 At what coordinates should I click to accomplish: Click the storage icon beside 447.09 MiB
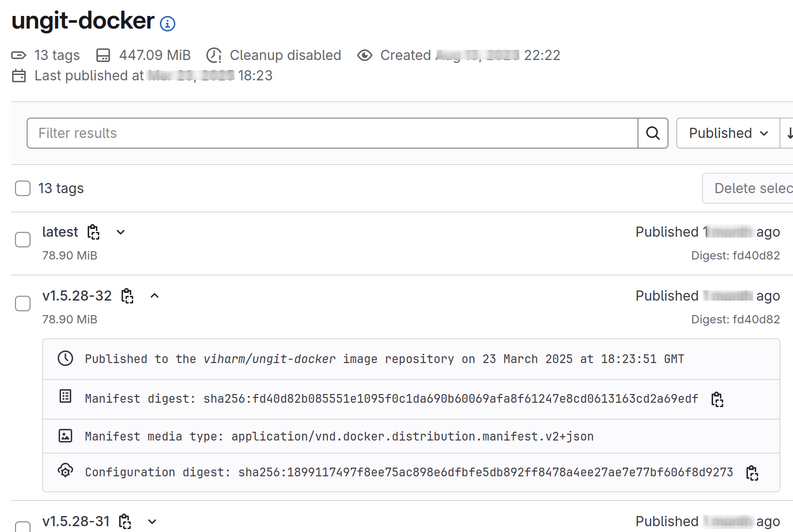(x=103, y=55)
